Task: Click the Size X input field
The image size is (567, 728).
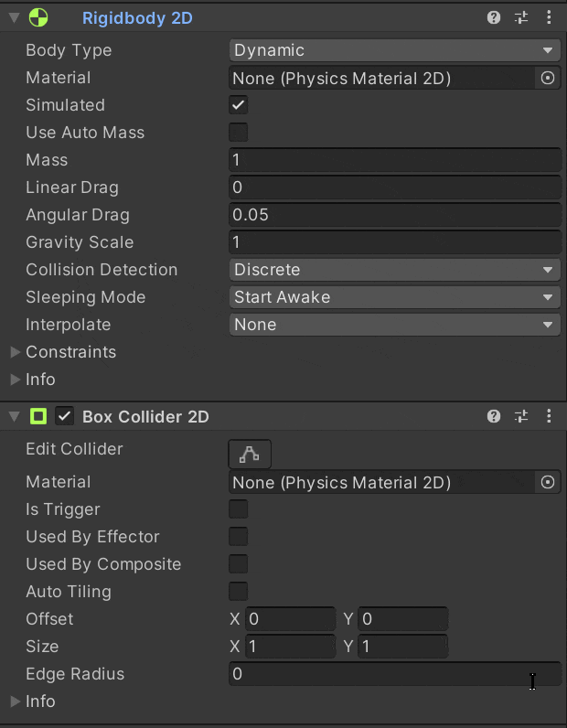Action: pyautogui.click(x=290, y=647)
